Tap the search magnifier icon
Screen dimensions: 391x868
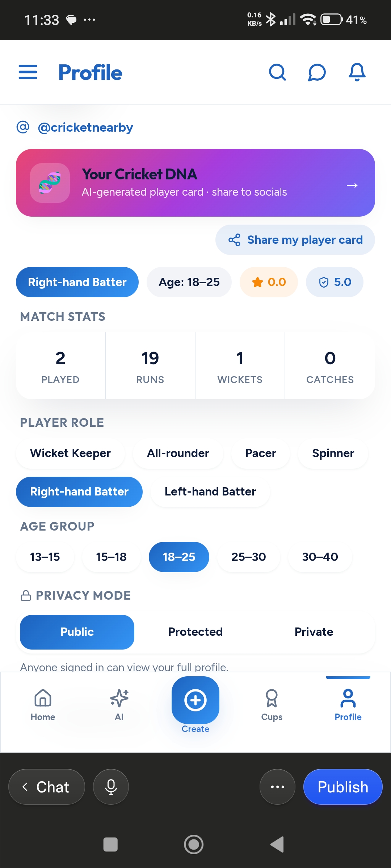tap(278, 72)
